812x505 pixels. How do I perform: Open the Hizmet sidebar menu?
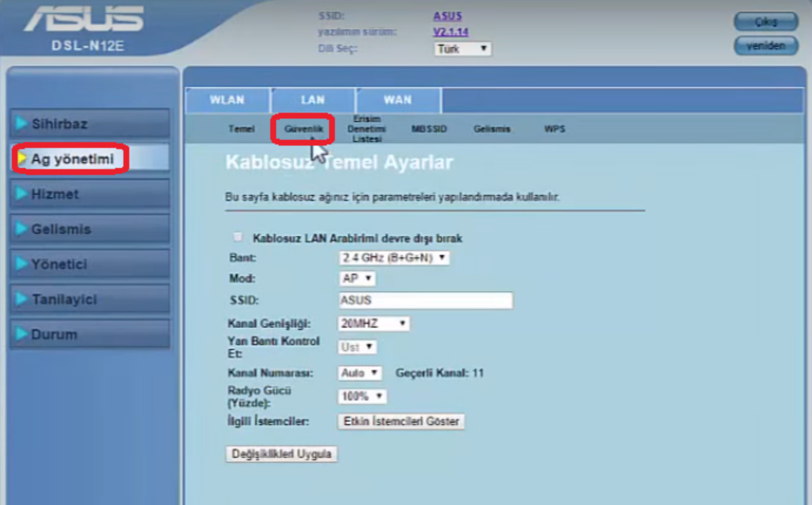pyautogui.click(x=90, y=194)
